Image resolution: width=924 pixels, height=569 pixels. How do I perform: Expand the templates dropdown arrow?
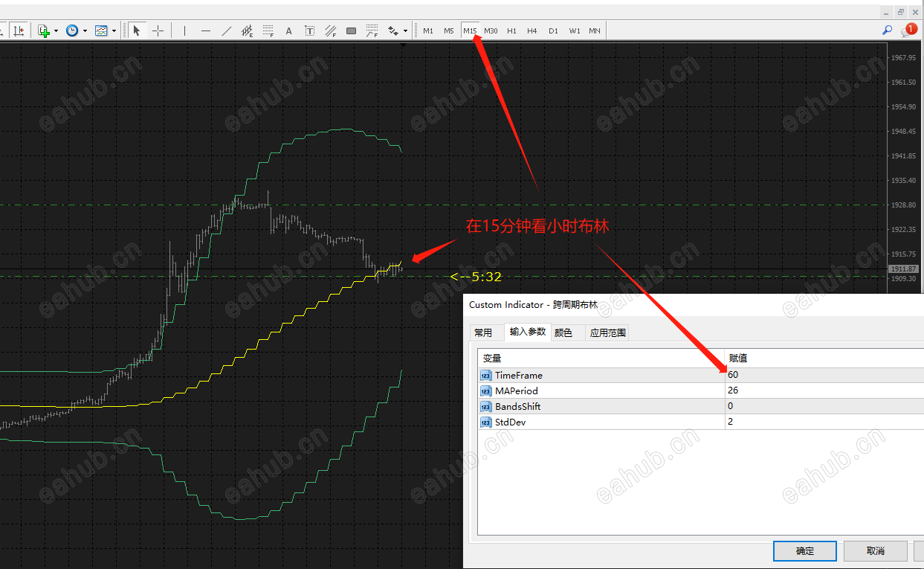click(114, 30)
